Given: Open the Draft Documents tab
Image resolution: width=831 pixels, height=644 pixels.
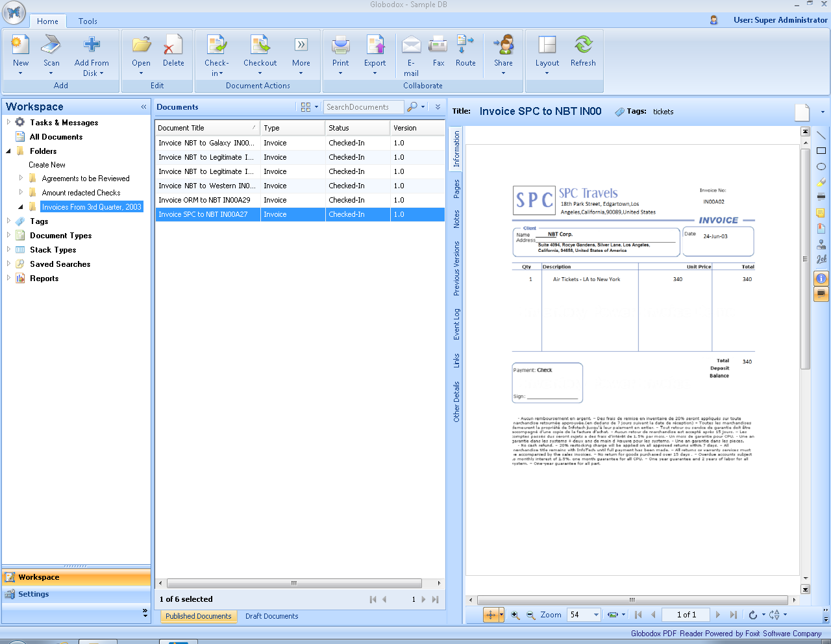Looking at the screenshot, I should coord(271,616).
